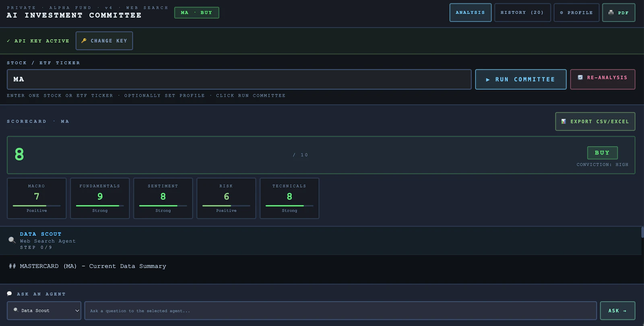644x326 pixels.
Task: Click the "SCORECARD · MA" label
Action: [x=38, y=121]
